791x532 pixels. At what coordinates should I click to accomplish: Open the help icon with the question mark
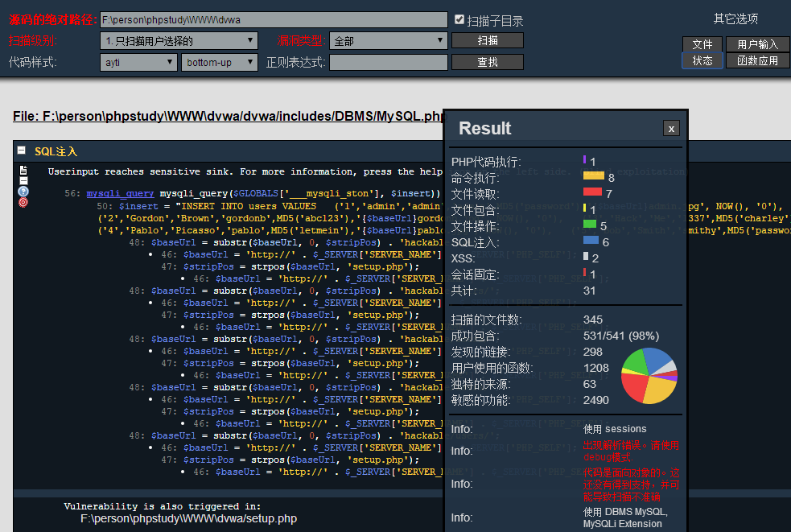pyautogui.click(x=23, y=191)
